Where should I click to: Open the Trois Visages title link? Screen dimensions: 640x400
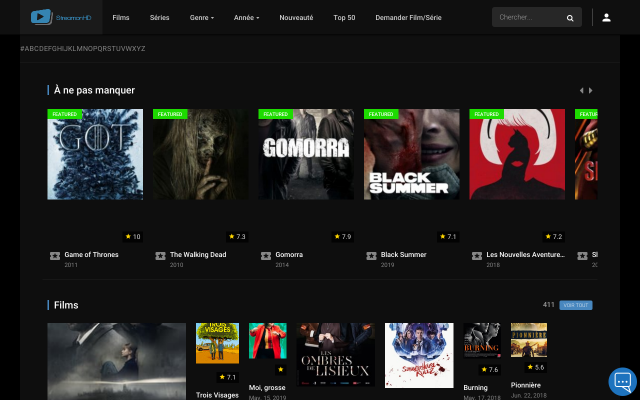(x=217, y=395)
